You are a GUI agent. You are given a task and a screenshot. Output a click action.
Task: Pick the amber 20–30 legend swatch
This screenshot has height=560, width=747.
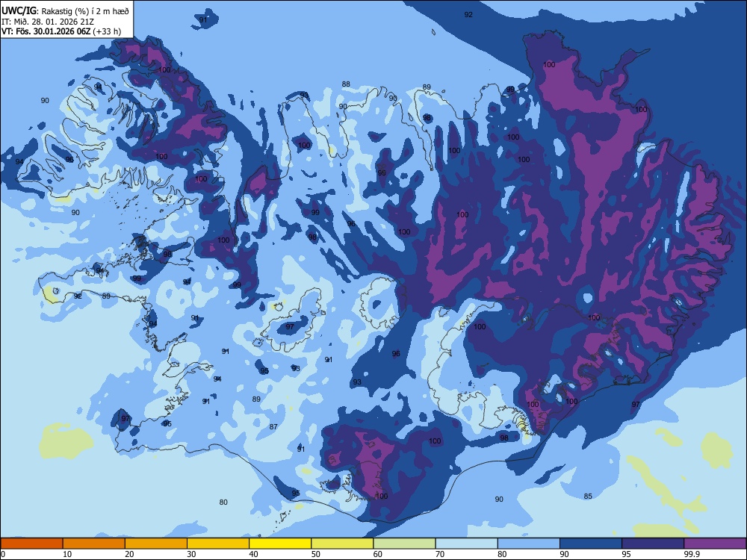pos(156,544)
